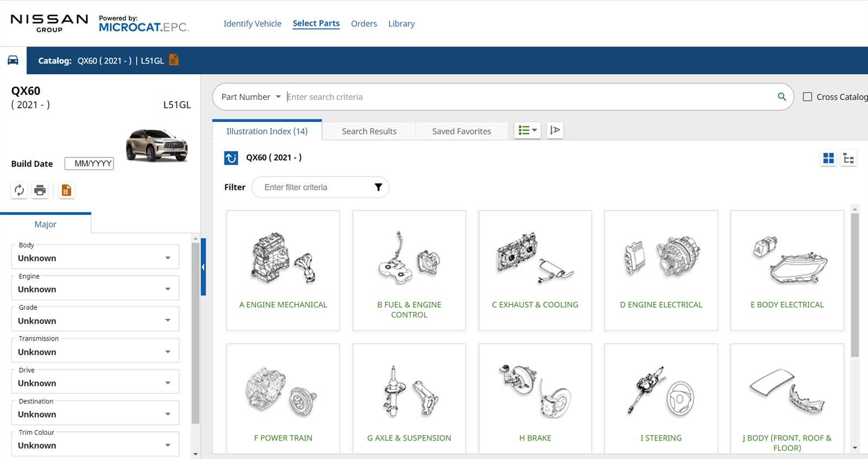Click the back-up navigation icon beside QX60 (2021 - )

click(231, 158)
